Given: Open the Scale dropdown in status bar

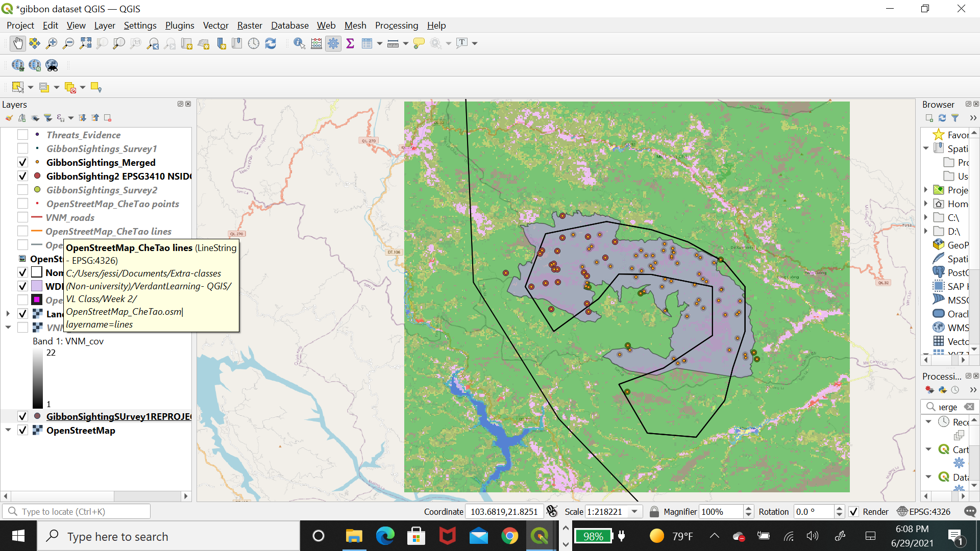Looking at the screenshot, I should [x=634, y=512].
